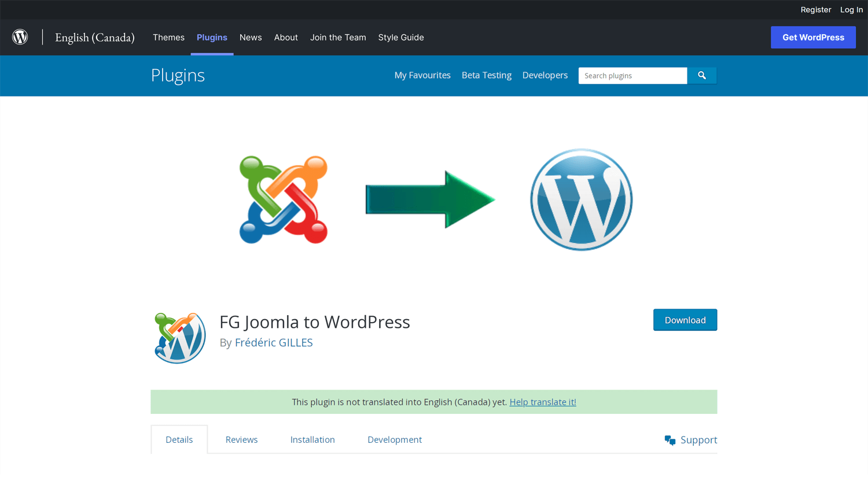Click the Get WordPress button
The width and height of the screenshot is (868, 481).
click(x=813, y=38)
